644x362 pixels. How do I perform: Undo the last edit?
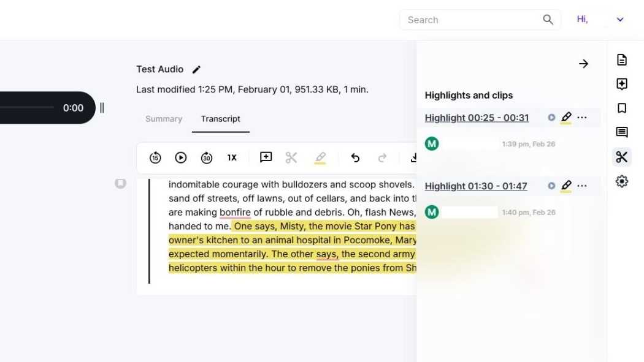coord(355,158)
